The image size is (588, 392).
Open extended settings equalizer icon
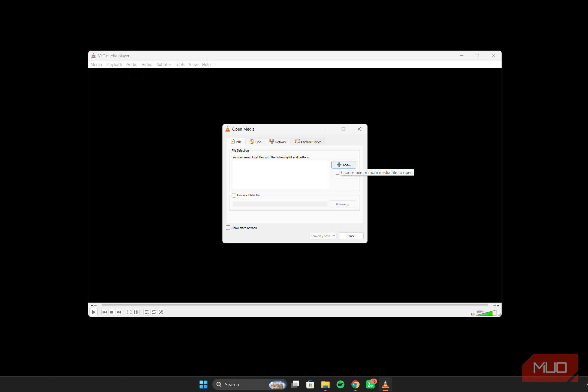pyautogui.click(x=136, y=312)
